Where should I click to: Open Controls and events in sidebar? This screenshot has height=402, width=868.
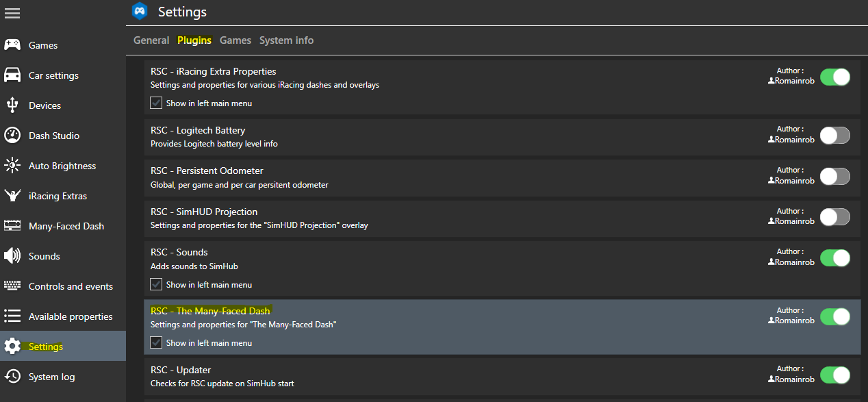coord(63,286)
